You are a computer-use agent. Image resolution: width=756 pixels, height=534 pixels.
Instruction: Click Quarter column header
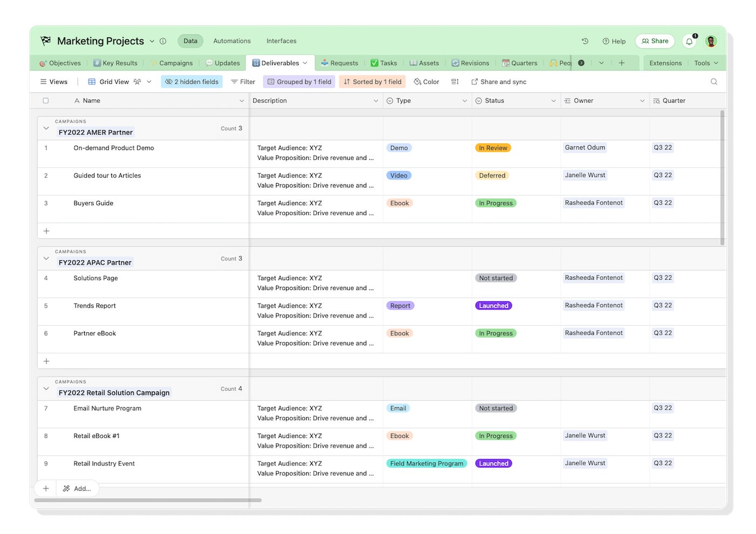(687, 101)
